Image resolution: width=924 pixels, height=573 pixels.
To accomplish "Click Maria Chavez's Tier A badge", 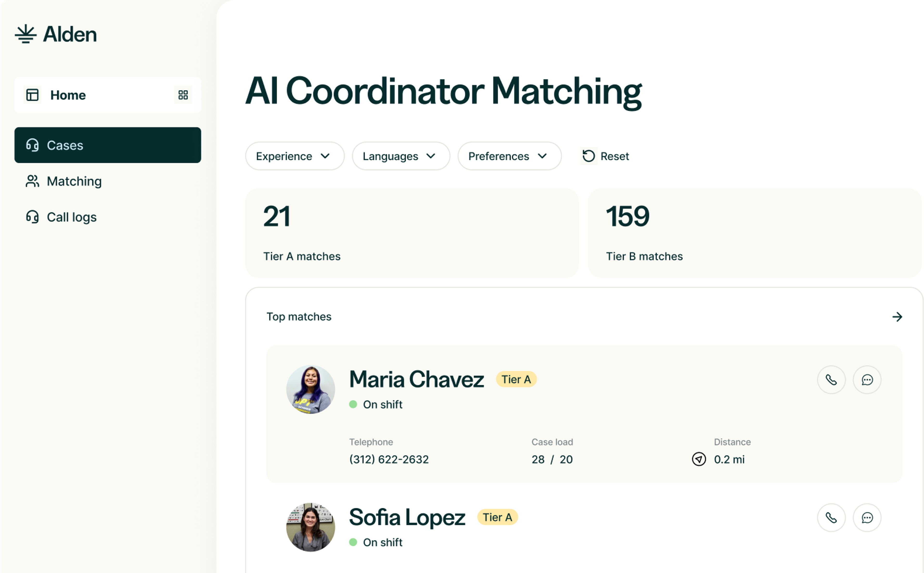I will pyautogui.click(x=516, y=379).
